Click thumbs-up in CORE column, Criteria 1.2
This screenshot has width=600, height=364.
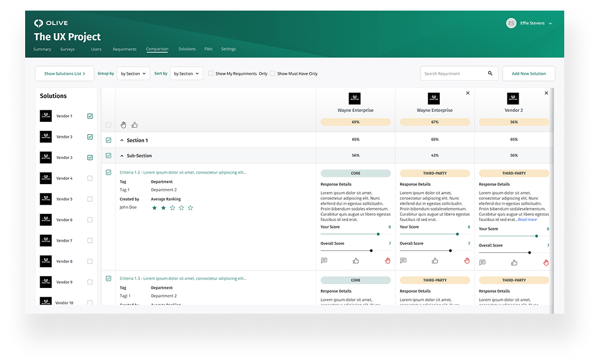(356, 261)
